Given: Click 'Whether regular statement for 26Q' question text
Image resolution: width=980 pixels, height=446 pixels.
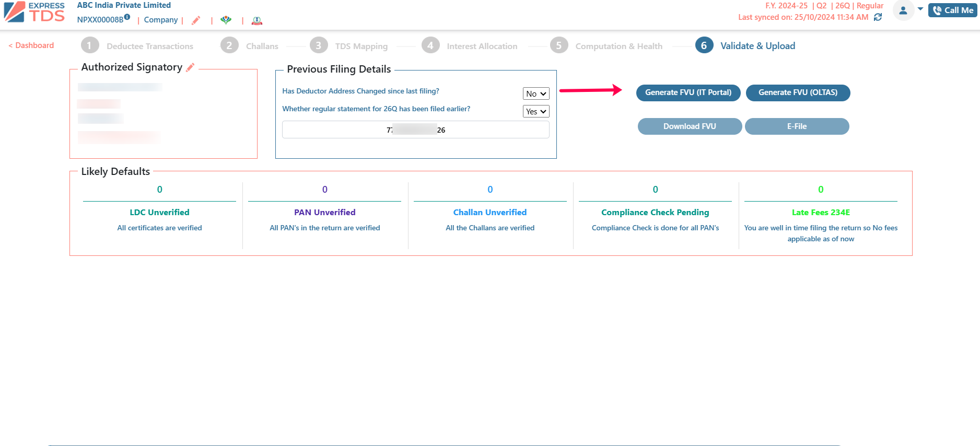Looking at the screenshot, I should click(x=376, y=109).
